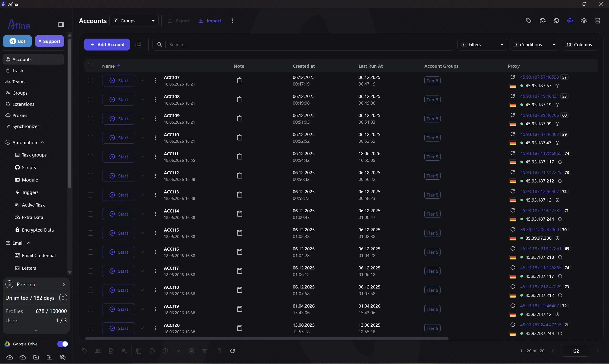Viewport: 609px width, 364px height.
Task: Open Trash in the sidebar
Action: click(33, 71)
